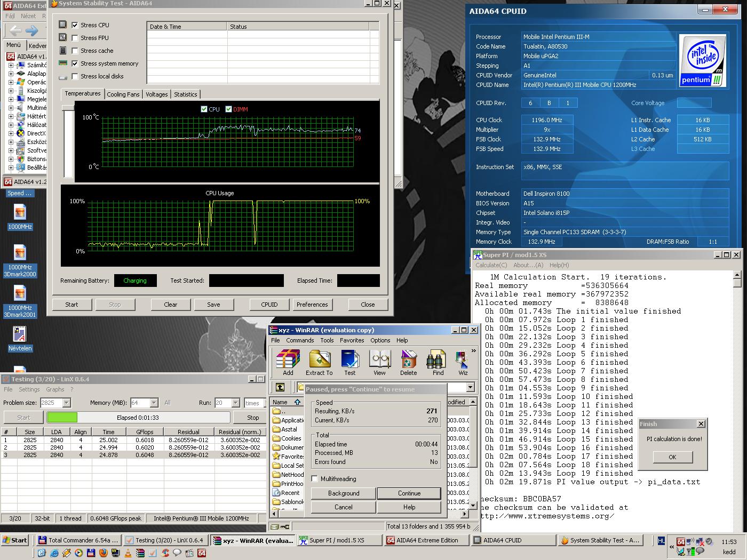Viewport: 747px width, 560px height.
Task: Expand the DirectX tree node
Action: pos(11,133)
